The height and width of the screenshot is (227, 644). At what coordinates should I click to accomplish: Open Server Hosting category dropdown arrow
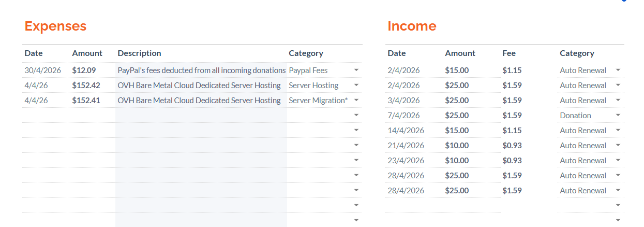pyautogui.click(x=356, y=85)
